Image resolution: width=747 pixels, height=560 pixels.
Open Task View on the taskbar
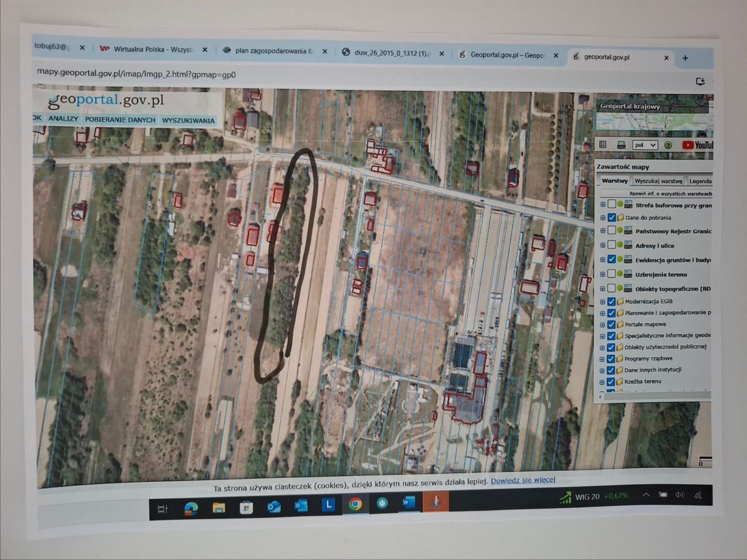pyautogui.click(x=163, y=509)
